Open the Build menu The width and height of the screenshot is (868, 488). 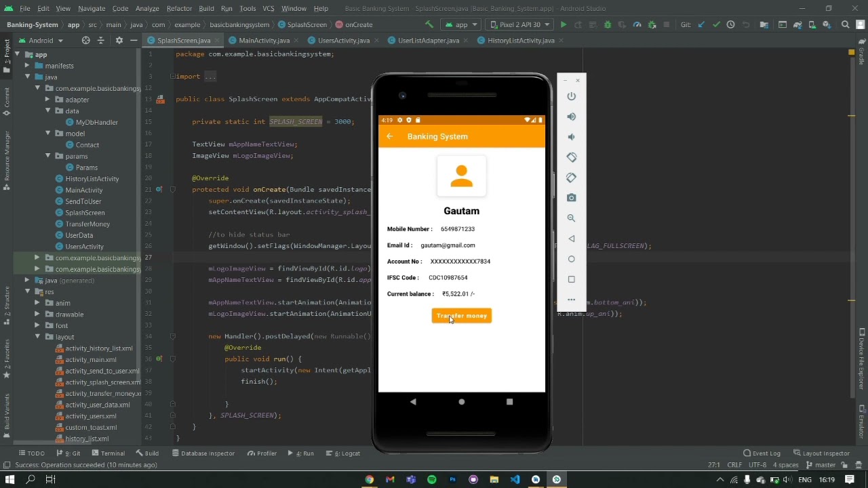pos(206,8)
